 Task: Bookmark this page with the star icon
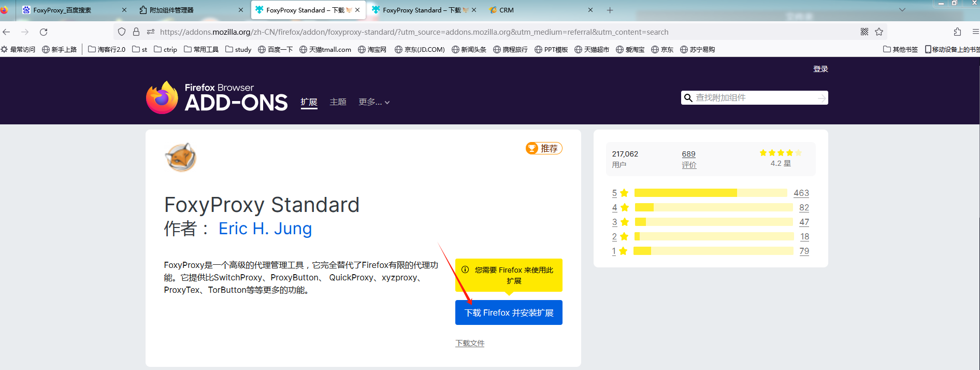tap(879, 32)
